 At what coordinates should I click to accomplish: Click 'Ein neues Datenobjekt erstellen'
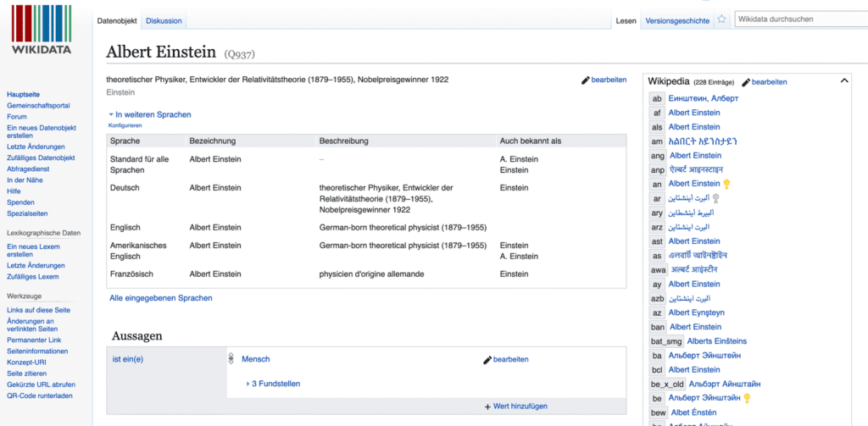[x=42, y=131]
